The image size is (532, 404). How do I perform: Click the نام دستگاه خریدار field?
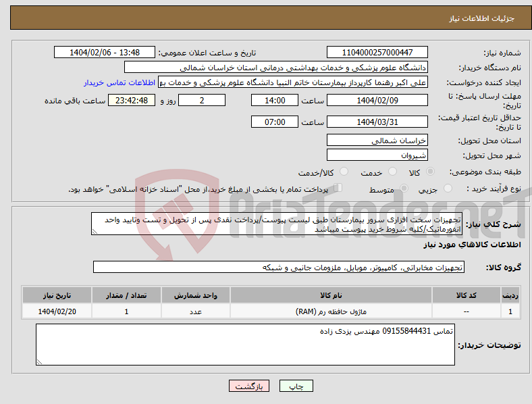click(x=276, y=67)
